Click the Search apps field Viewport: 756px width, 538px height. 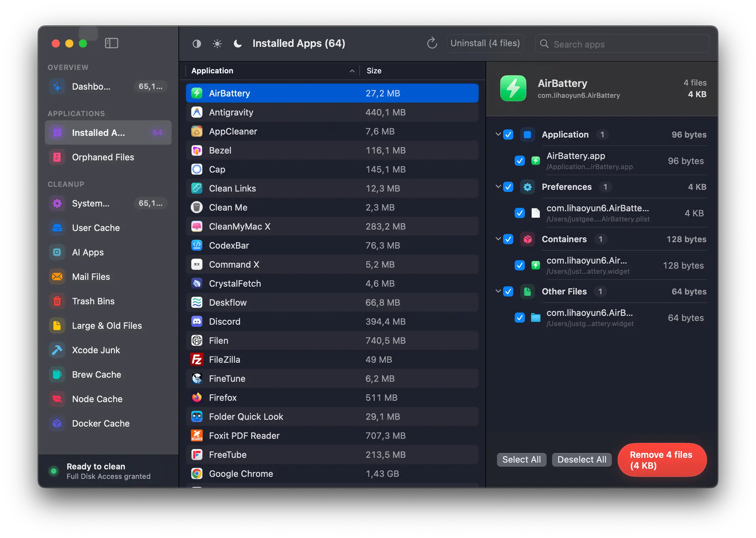click(x=622, y=44)
